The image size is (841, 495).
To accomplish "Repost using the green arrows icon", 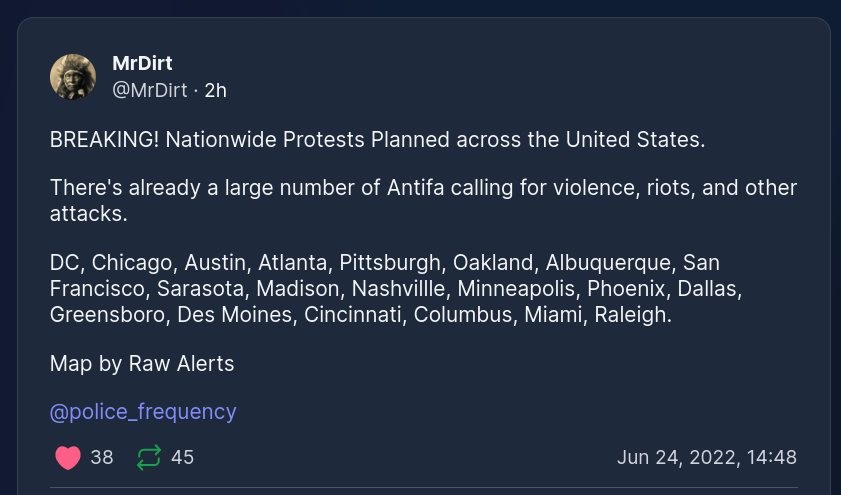I will (149, 458).
